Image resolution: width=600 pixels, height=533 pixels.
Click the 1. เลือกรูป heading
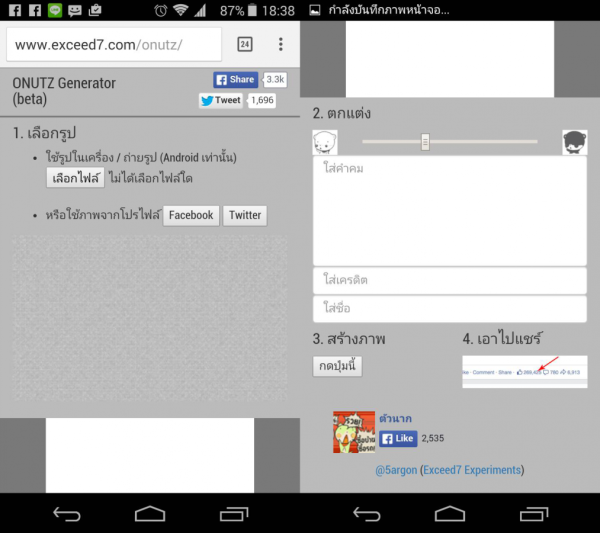pyautogui.click(x=44, y=133)
